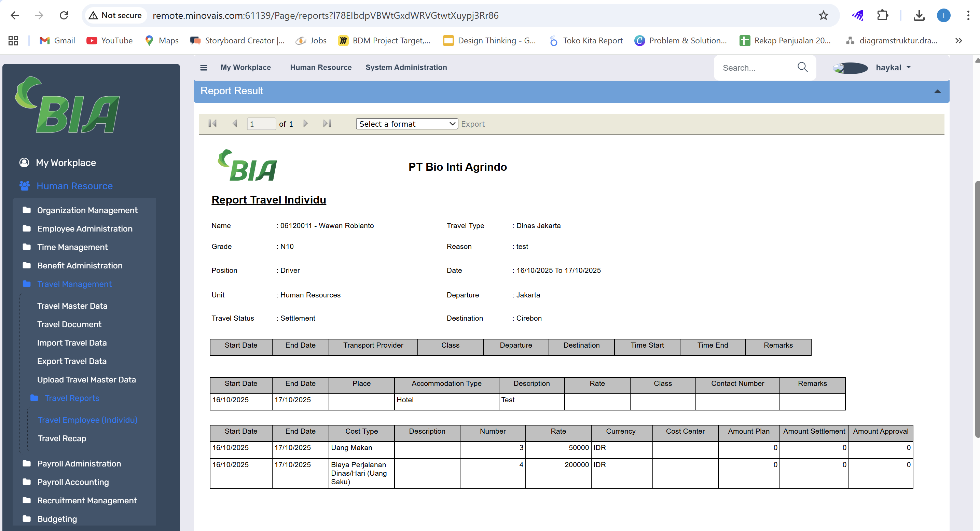Click the report page number field
The width and height of the screenshot is (980, 531).
tap(261, 124)
